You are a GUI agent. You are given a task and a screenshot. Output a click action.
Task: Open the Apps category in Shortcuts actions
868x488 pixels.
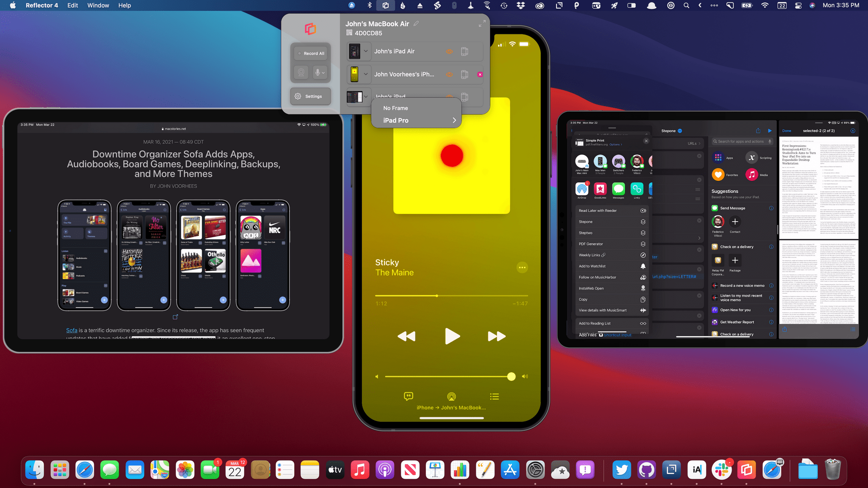724,158
